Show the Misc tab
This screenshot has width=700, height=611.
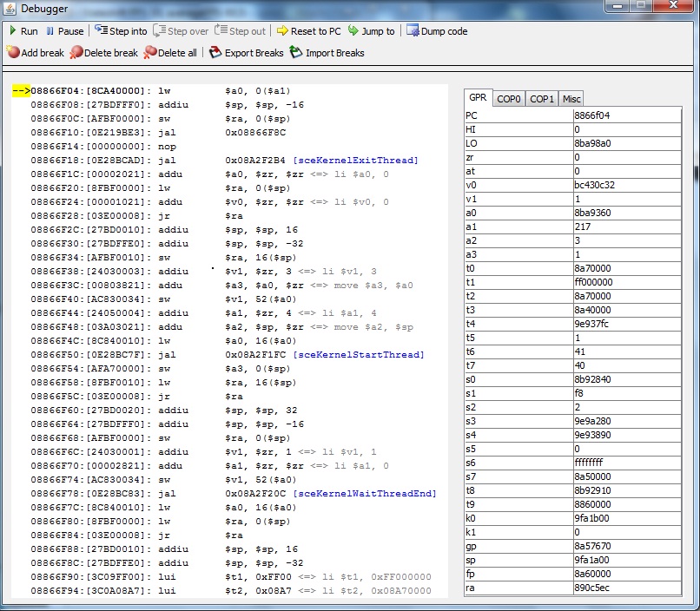571,99
